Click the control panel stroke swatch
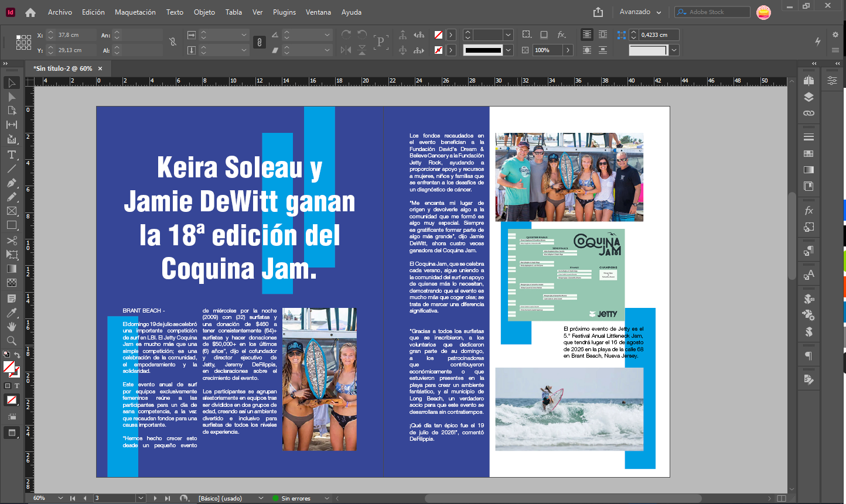Image resolution: width=846 pixels, height=504 pixels. (438, 50)
